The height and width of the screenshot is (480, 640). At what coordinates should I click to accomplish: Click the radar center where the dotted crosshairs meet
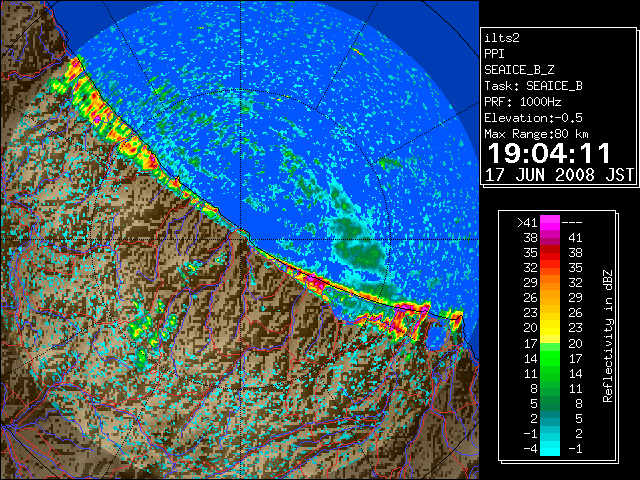(240, 239)
